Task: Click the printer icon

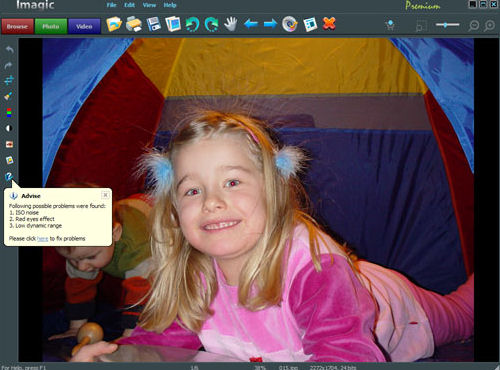Action: [134, 24]
